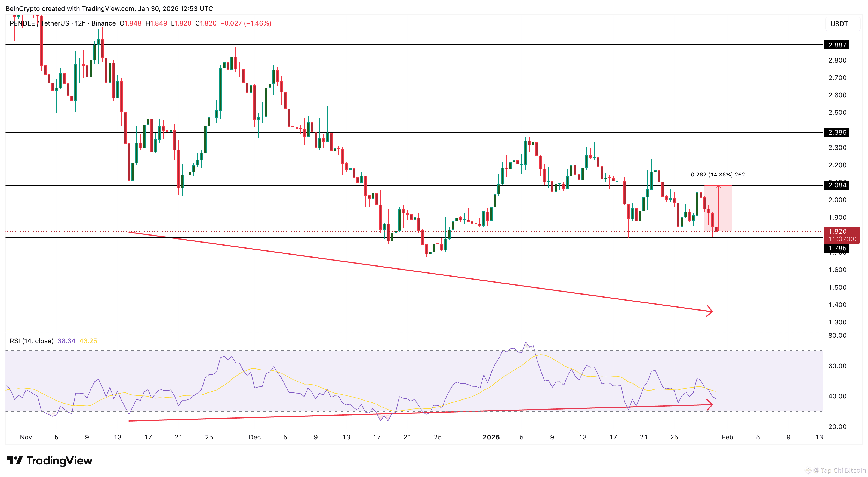Click the 2026 year marker on time axis
This screenshot has width=868, height=477.
point(491,437)
